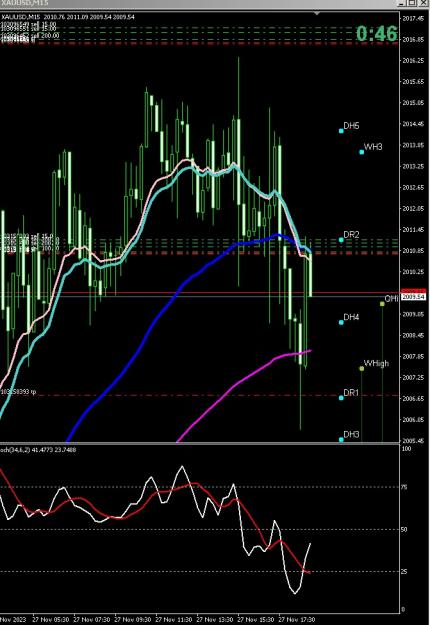Click the '27 Nov 11:30' time axis label
This screenshot has height=625, width=430.
(x=173, y=620)
